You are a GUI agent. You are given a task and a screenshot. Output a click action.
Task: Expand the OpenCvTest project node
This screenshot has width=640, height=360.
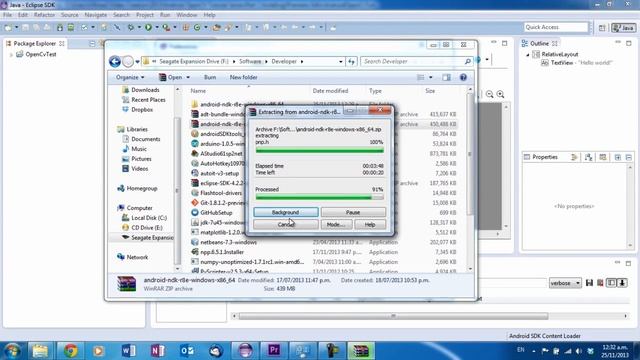click(x=11, y=54)
